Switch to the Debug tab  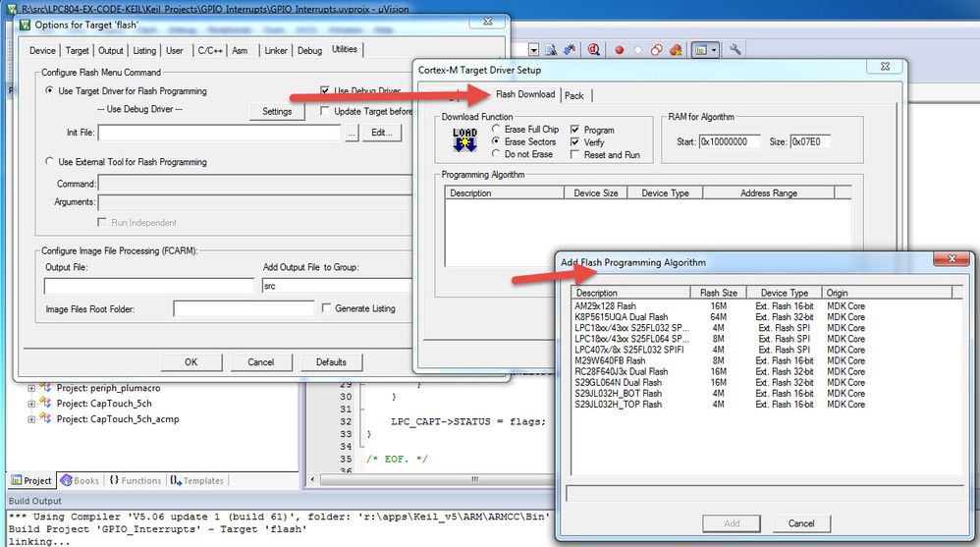[x=309, y=51]
